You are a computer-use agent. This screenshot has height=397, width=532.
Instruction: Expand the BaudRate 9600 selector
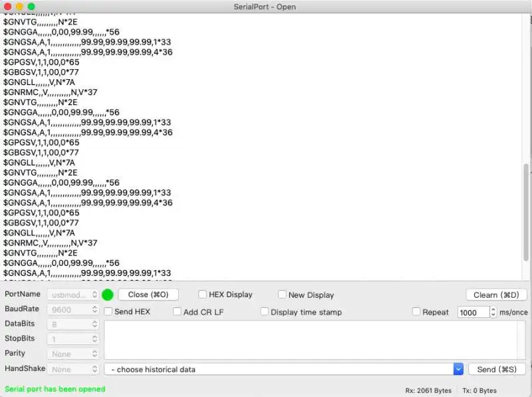(73, 309)
